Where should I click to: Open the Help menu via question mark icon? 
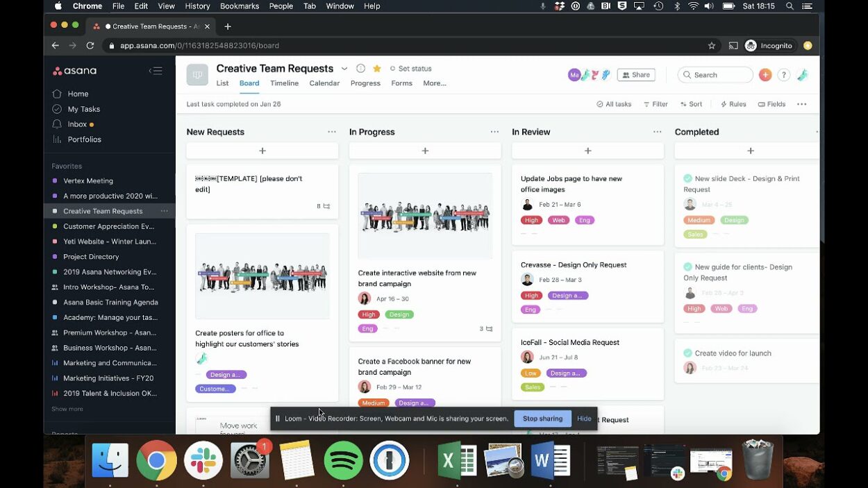pyautogui.click(x=784, y=74)
